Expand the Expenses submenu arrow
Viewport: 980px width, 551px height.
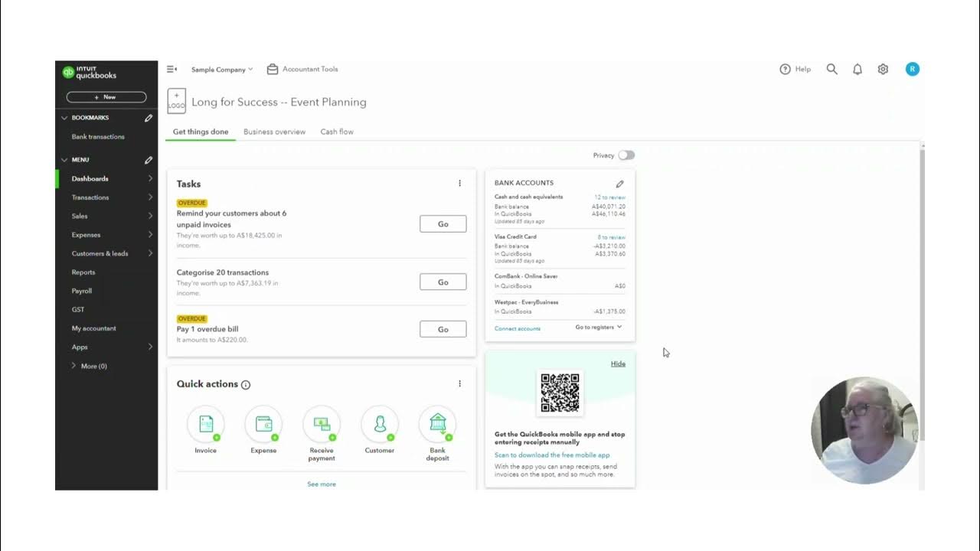coord(150,235)
